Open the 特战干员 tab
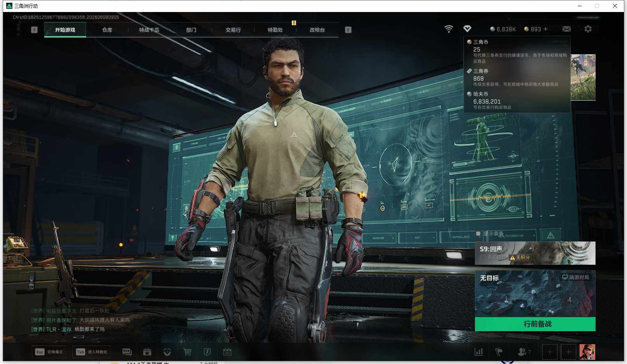This screenshot has width=627, height=364. [149, 30]
